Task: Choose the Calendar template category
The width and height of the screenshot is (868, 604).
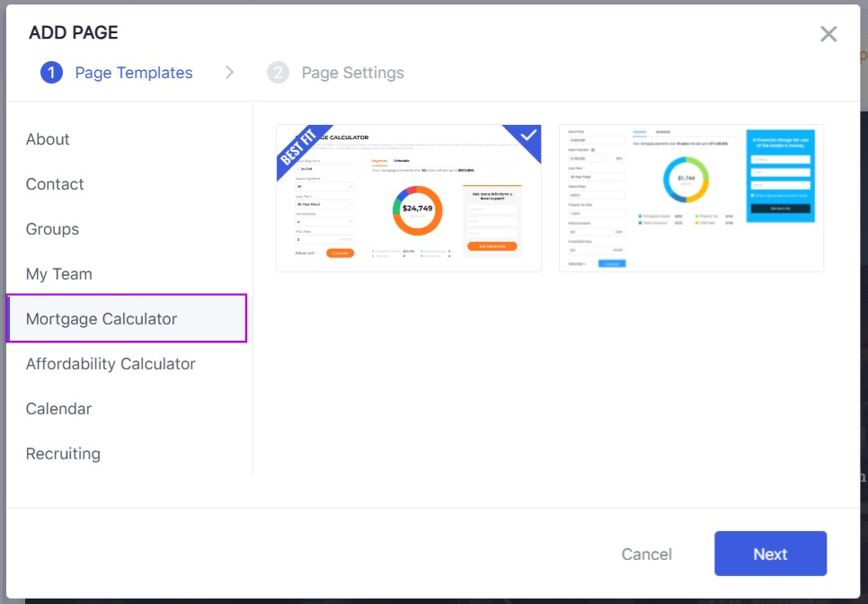Action: [58, 409]
